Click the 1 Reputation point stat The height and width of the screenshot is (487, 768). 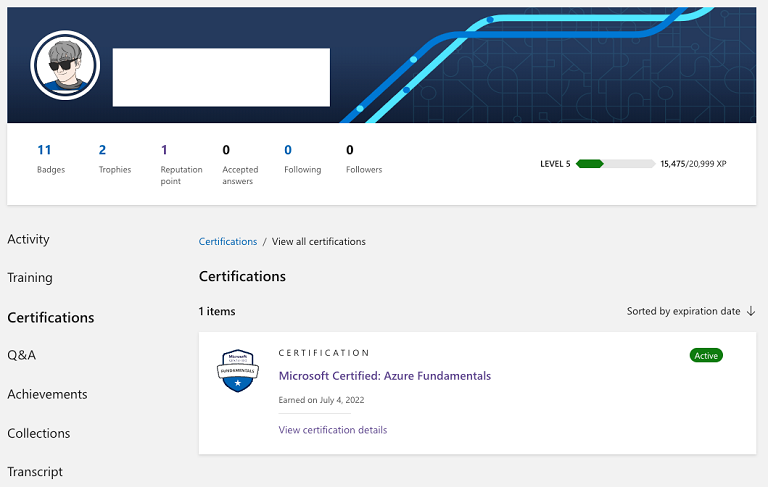pyautogui.click(x=164, y=150)
